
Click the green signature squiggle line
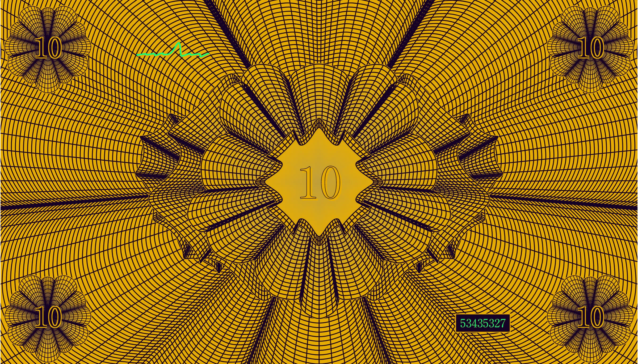[x=173, y=50]
